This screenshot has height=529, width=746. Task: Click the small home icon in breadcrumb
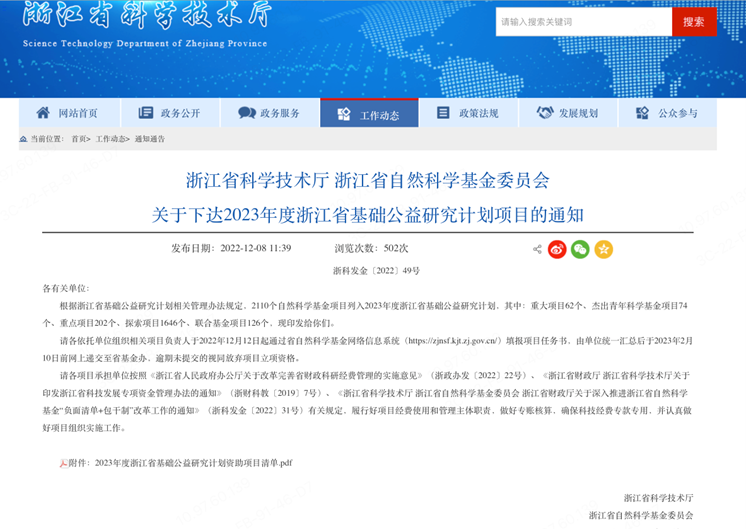pyautogui.click(x=23, y=139)
